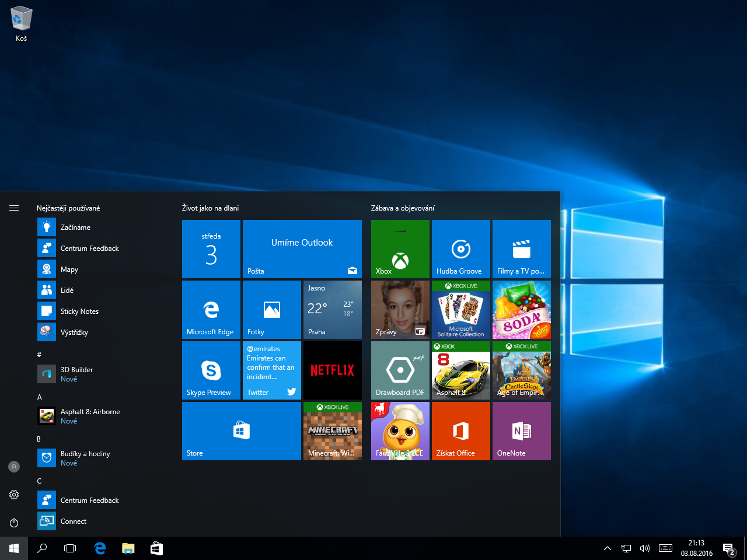
Task: Open the network tray icon
Action: point(626,548)
